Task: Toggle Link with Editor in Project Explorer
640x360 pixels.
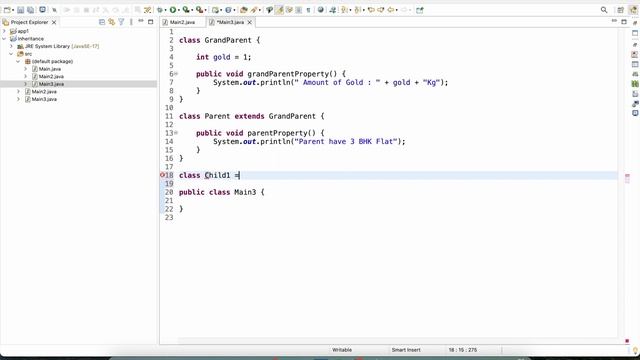Action: tap(111, 22)
